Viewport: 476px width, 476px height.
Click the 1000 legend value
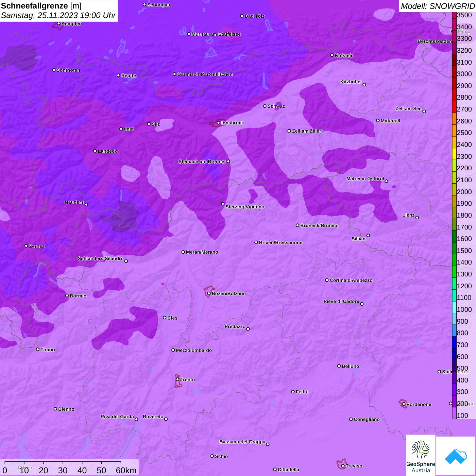(x=464, y=309)
